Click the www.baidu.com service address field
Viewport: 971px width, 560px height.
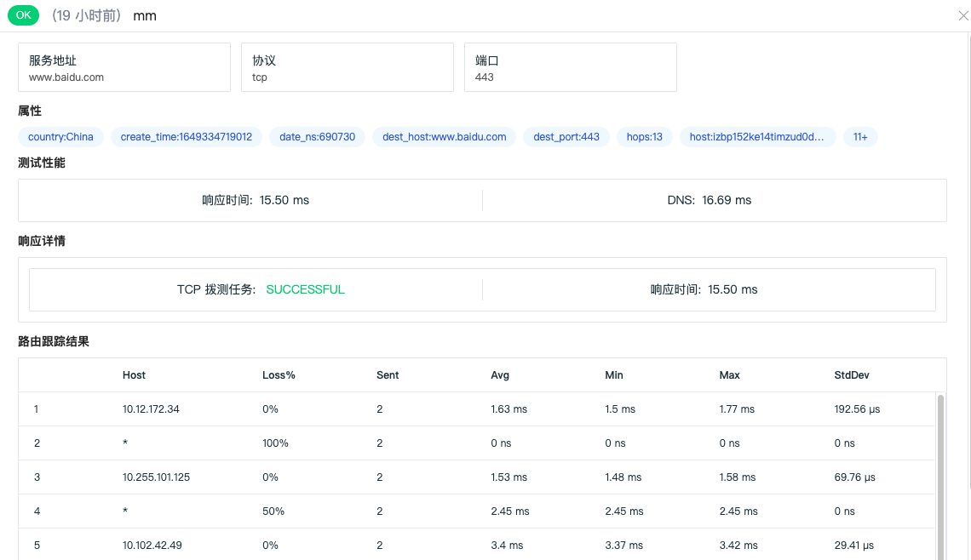(x=124, y=67)
